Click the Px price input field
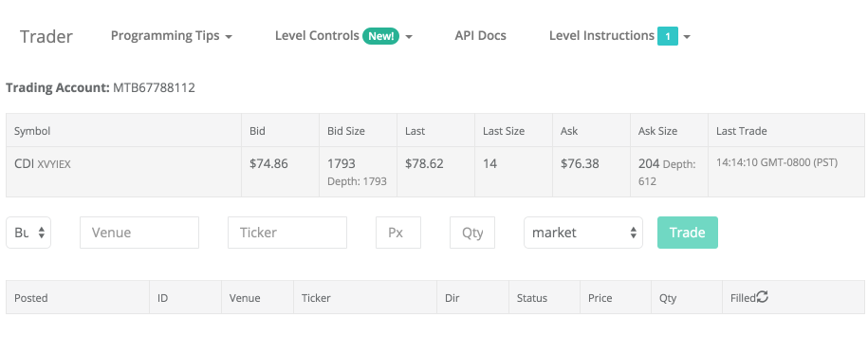 pyautogui.click(x=398, y=233)
